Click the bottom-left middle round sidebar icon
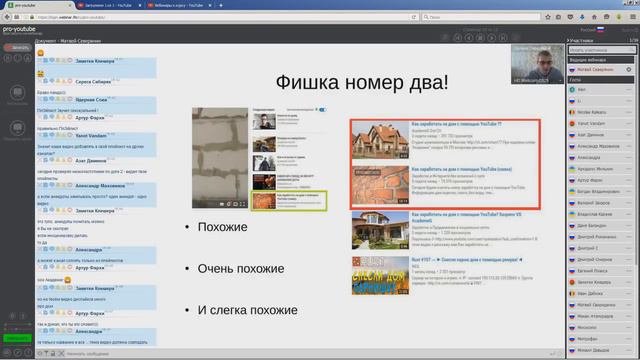 tap(17, 352)
